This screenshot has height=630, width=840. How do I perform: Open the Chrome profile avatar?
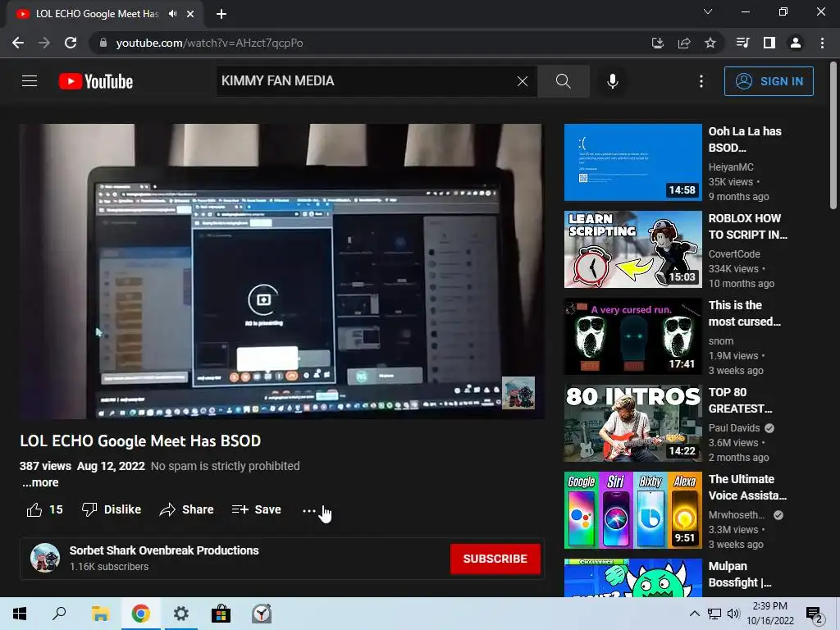(796, 43)
